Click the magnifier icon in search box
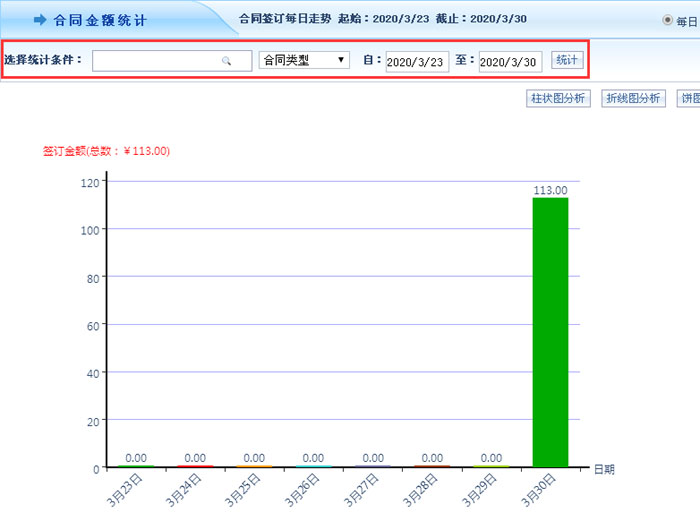Image resolution: width=700 pixels, height=521 pixels. (x=227, y=61)
